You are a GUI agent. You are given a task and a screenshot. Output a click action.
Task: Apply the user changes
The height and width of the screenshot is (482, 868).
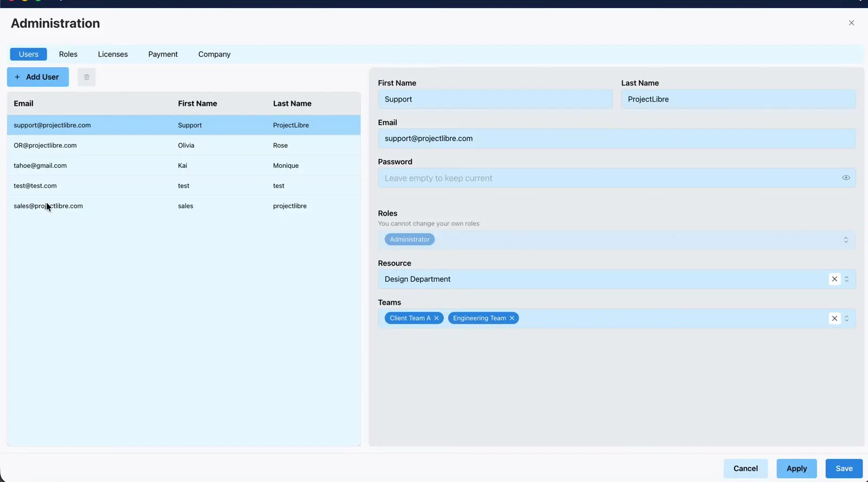[x=796, y=468]
